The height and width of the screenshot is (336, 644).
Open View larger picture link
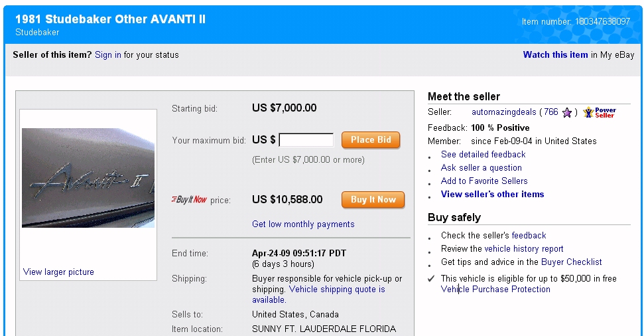click(58, 272)
